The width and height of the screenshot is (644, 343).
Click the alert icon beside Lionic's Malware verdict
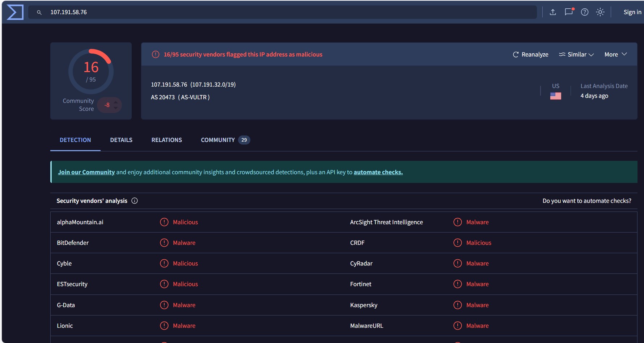[164, 326]
